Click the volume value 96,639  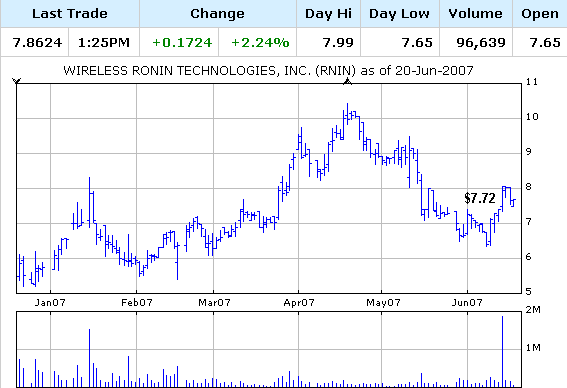tap(481, 43)
